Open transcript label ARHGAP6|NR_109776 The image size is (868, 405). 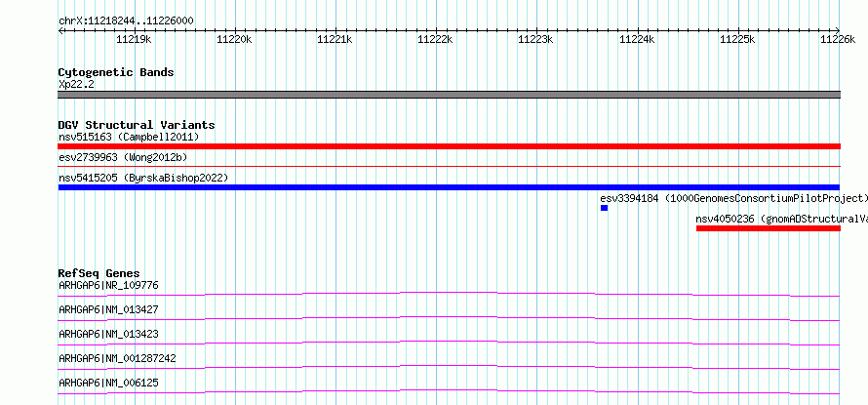click(x=108, y=285)
